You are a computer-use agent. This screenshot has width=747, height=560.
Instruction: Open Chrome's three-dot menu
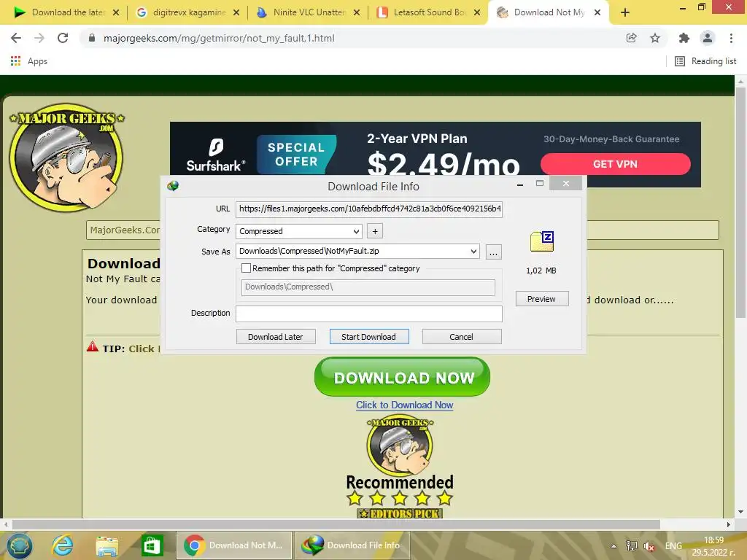point(731,38)
